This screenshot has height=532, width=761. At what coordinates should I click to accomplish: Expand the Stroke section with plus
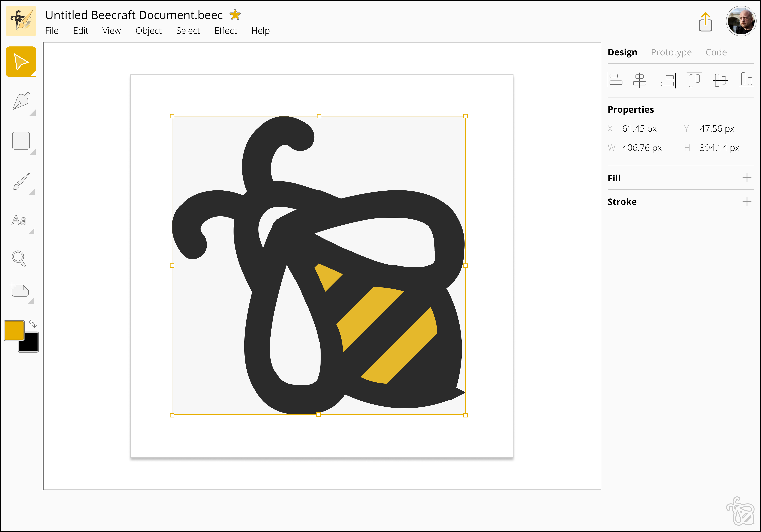pos(747,202)
